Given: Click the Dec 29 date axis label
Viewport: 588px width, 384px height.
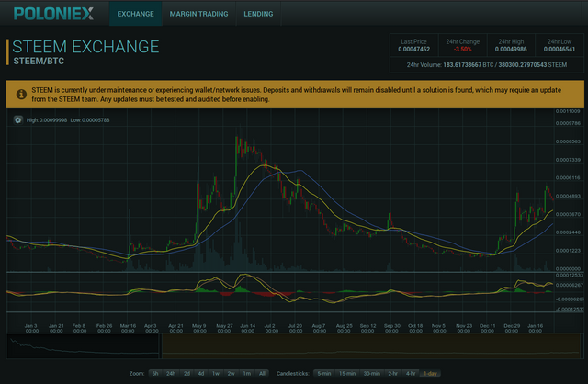Looking at the screenshot, I should [512, 328].
